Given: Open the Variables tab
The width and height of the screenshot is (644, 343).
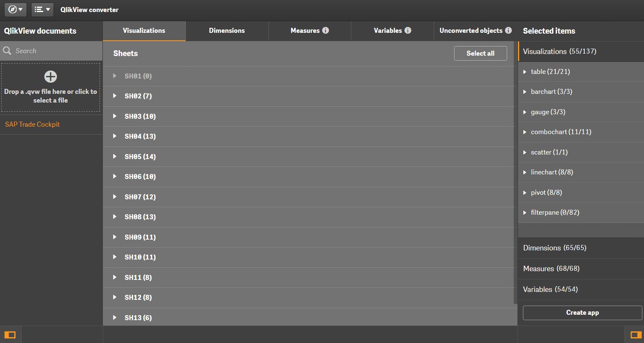Looking at the screenshot, I should click(392, 31).
